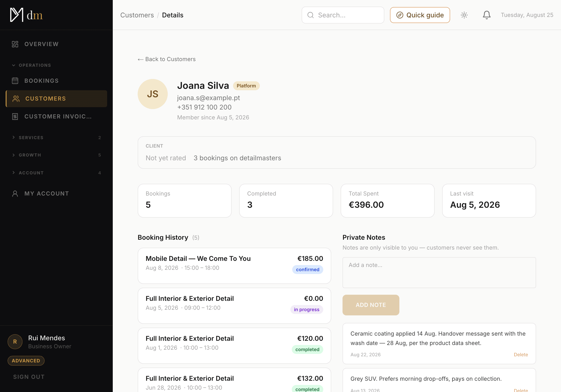
Task: Click the Bookings 5 stat card
Action: pos(184,201)
